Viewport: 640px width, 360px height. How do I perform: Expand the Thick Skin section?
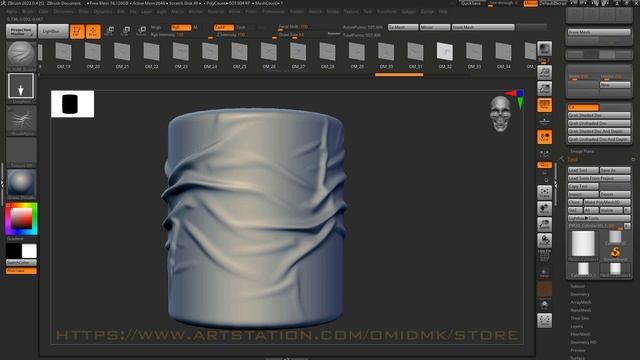coord(580,318)
